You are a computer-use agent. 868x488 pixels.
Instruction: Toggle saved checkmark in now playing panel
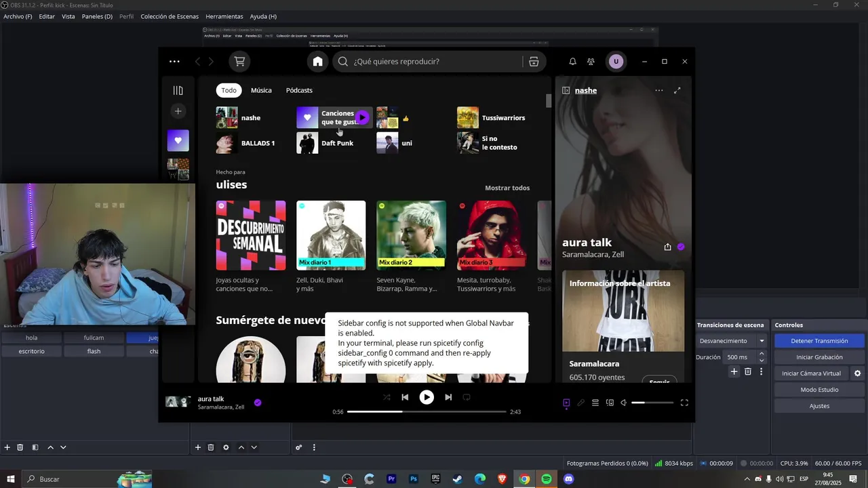(681, 247)
